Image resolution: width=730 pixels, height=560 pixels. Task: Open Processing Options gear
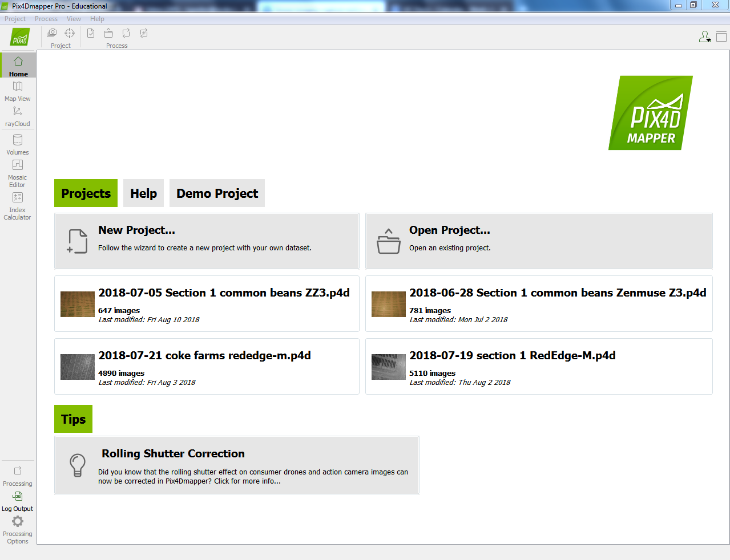coord(18,530)
